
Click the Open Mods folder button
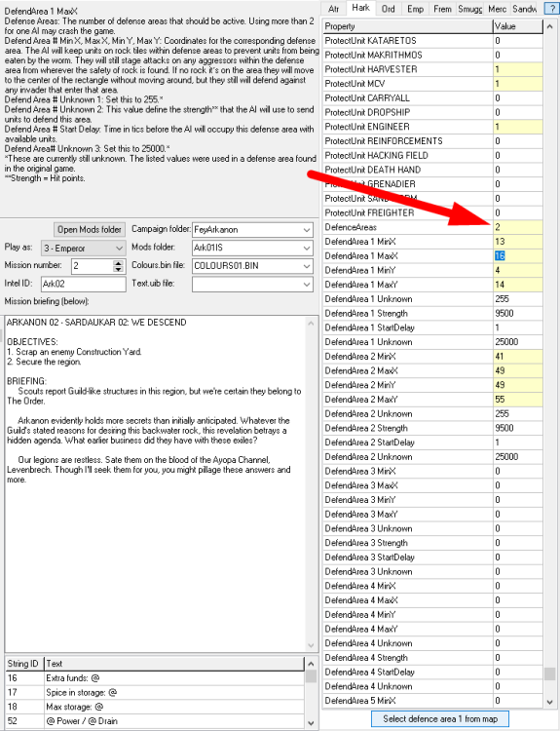90,229
